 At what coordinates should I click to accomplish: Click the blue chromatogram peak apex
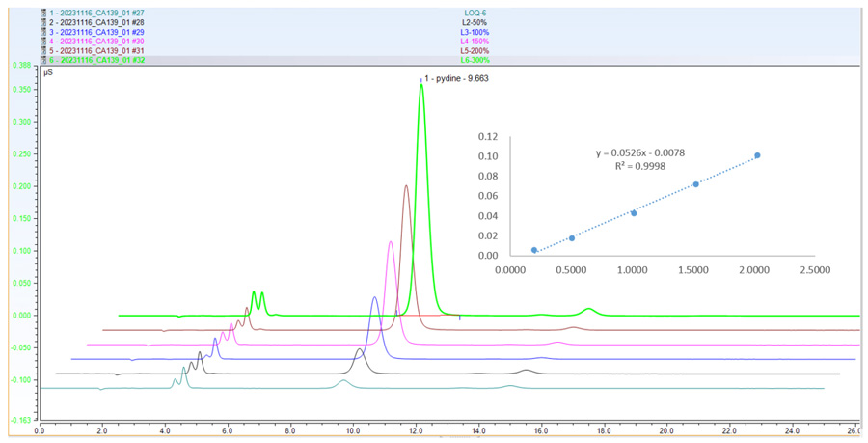[x=374, y=297]
